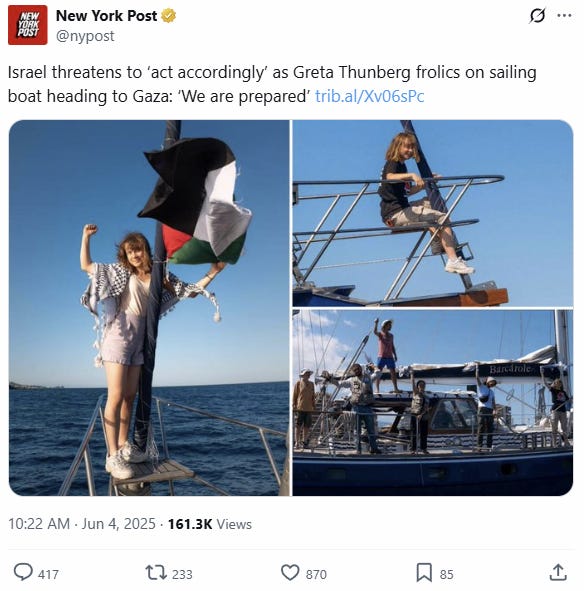Open the trib.al/Xv06sPc link
The width and height of the screenshot is (584, 591).
point(369,96)
